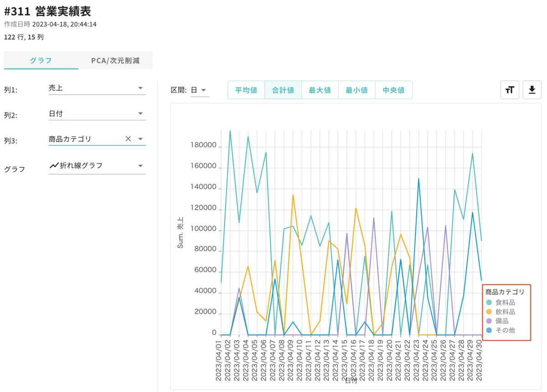Click the 列3: field label
Image resolution: width=547 pixels, height=392 pixels.
tap(10, 141)
